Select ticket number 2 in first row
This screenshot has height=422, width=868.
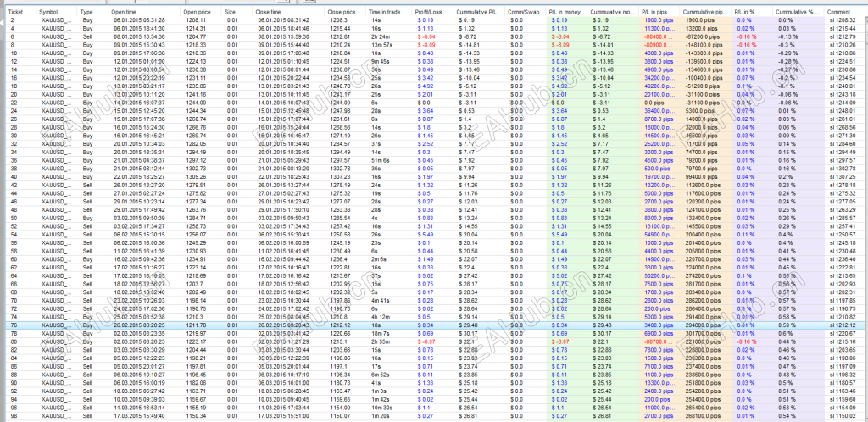click(x=12, y=19)
